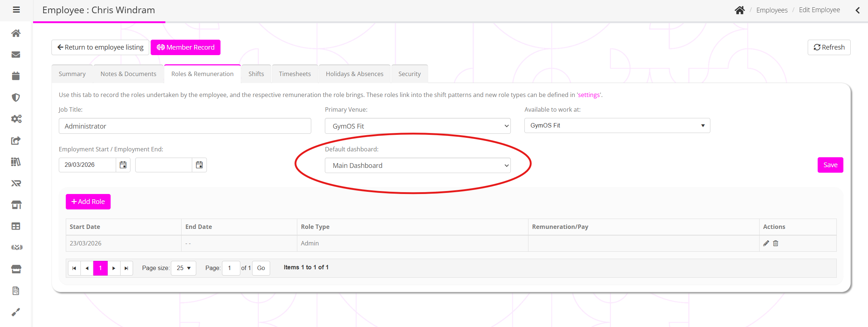Click the shield icon in sidebar
Viewport: 868px width, 327px height.
tap(16, 97)
